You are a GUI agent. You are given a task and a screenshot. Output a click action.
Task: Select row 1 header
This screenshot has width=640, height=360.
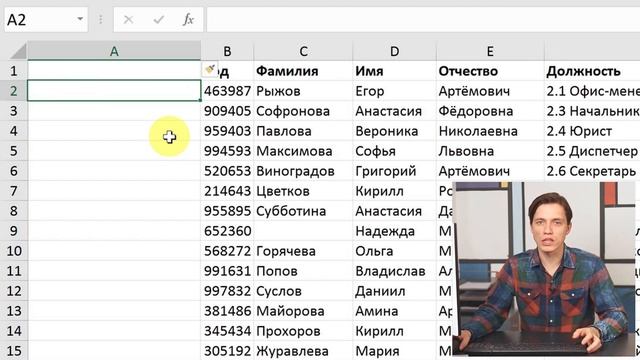point(13,71)
